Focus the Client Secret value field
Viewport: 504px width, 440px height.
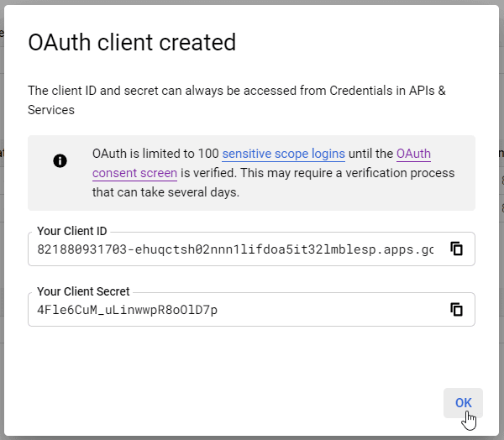click(x=235, y=310)
